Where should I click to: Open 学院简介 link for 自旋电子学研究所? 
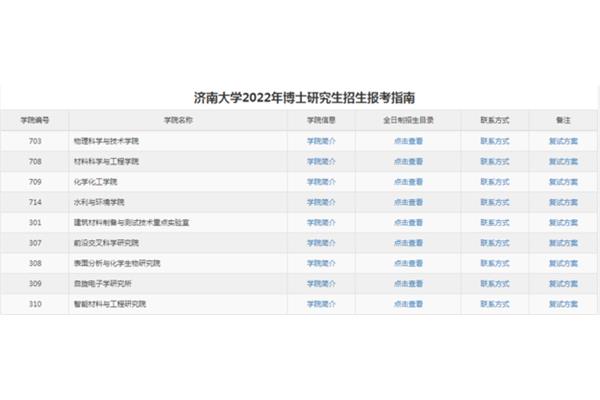point(321,284)
